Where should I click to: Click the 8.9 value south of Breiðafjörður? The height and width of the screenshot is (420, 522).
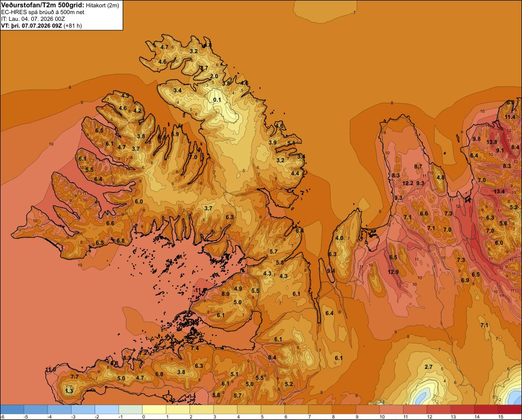click(226, 294)
